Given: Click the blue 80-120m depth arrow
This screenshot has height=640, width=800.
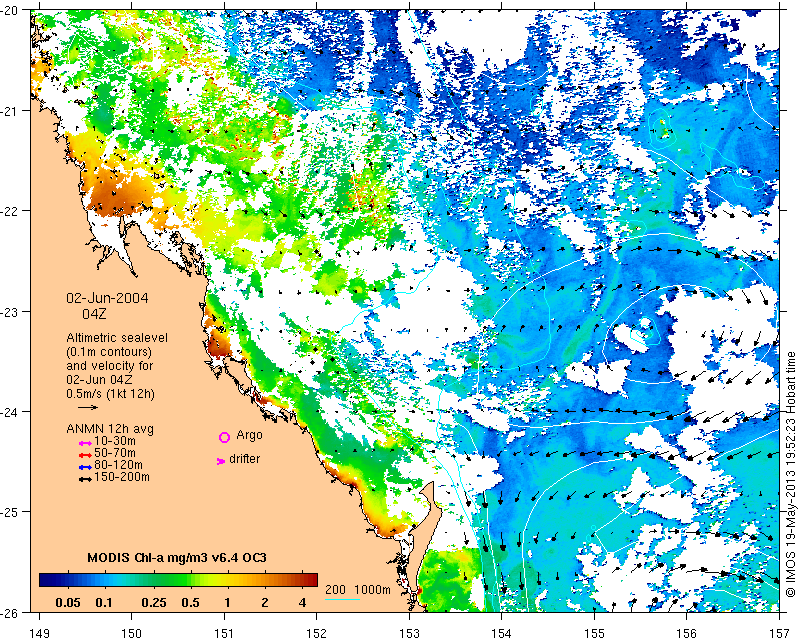Looking at the screenshot, I should (x=85, y=467).
